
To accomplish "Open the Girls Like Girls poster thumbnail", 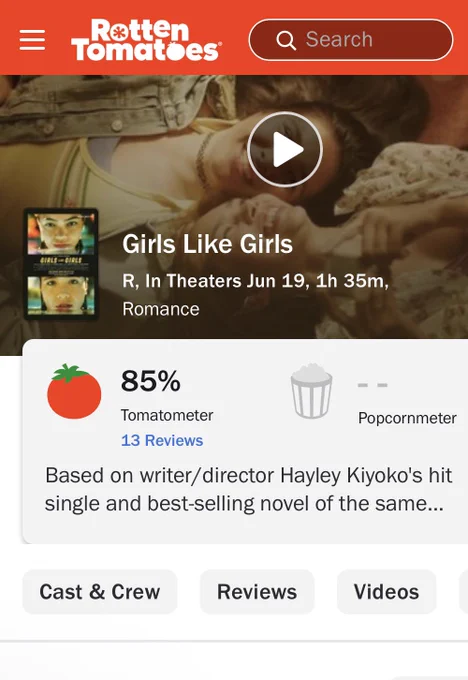I will 61,264.
